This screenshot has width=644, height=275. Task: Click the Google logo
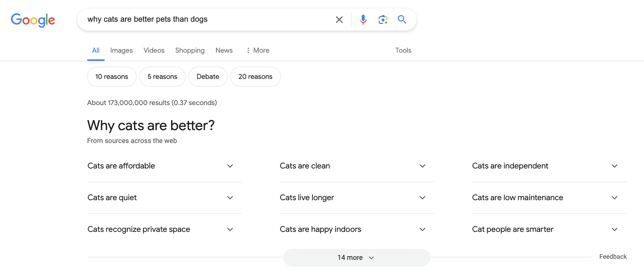[33, 20]
